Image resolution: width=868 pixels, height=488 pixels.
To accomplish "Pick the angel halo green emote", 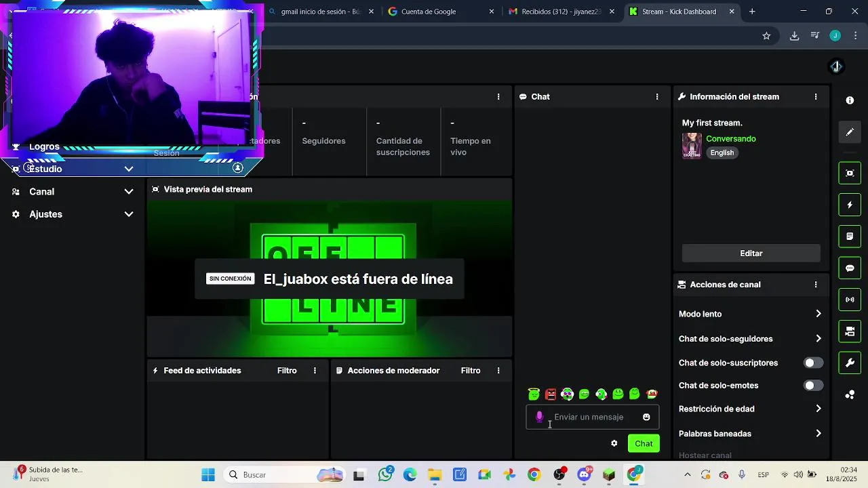I will tap(534, 394).
